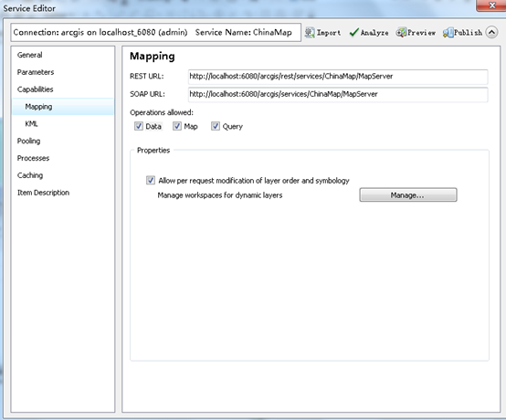Image resolution: width=506 pixels, height=420 pixels.
Task: Toggle the Map operation checkbox
Action: 177,126
